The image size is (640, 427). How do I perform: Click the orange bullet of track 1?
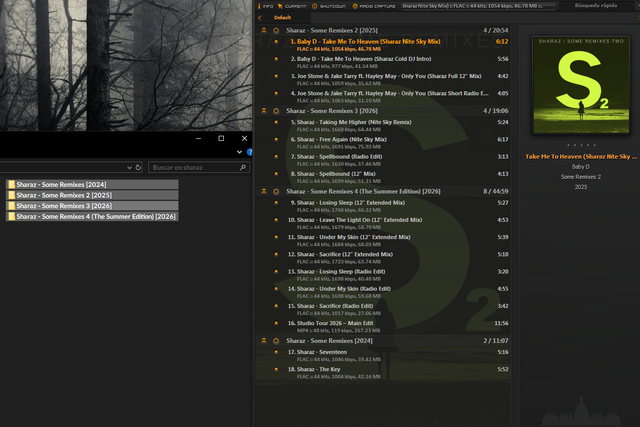[276, 42]
